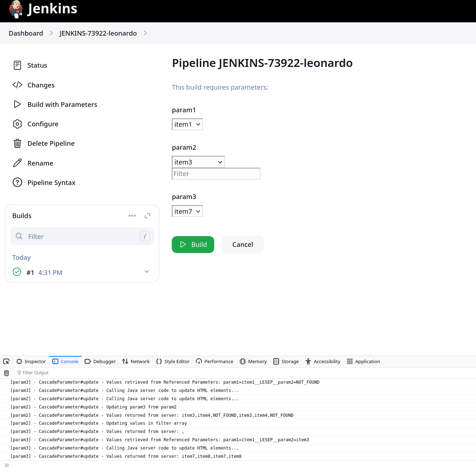Expand the Builds panel with the expand icon
This screenshot has height=474, width=476.
point(147,216)
